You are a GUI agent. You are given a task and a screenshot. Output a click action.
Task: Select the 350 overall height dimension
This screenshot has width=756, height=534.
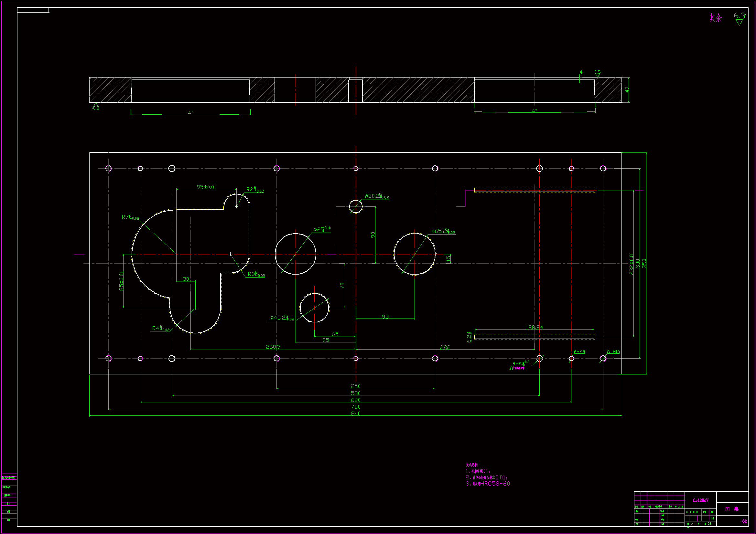point(644,263)
